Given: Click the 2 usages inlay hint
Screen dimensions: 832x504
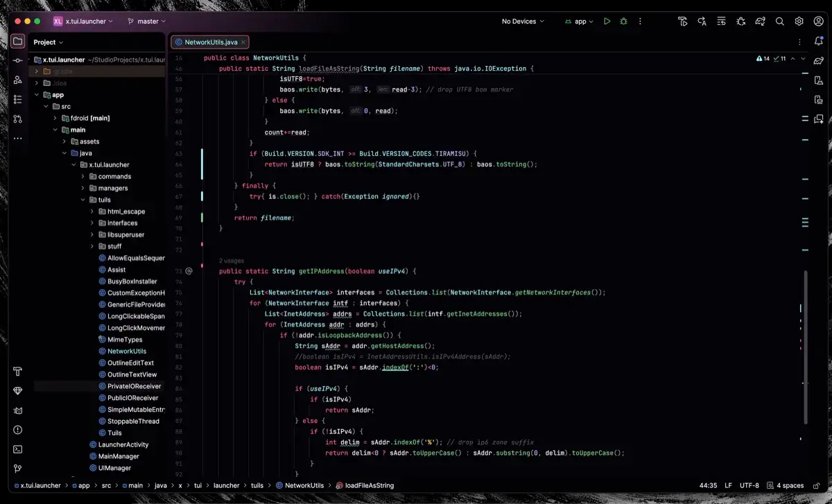Looking at the screenshot, I should coord(230,261).
